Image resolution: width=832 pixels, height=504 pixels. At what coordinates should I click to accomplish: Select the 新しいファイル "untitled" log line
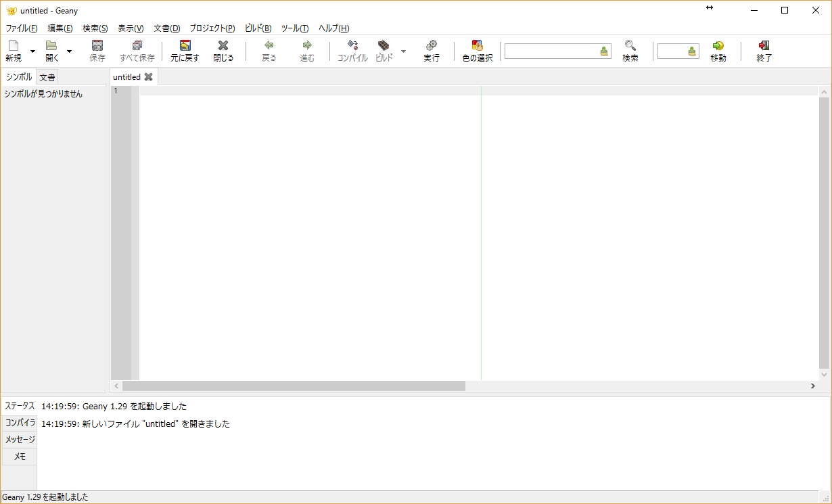click(135, 424)
